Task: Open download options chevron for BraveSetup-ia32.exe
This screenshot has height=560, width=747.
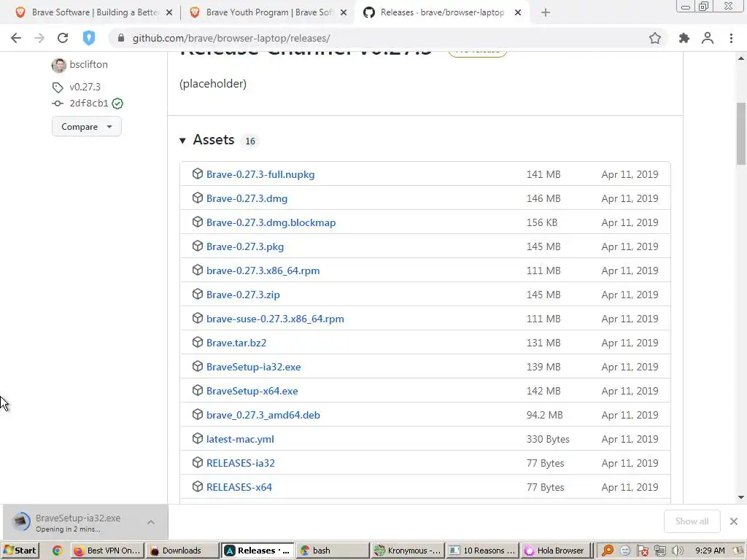Action: (150, 522)
